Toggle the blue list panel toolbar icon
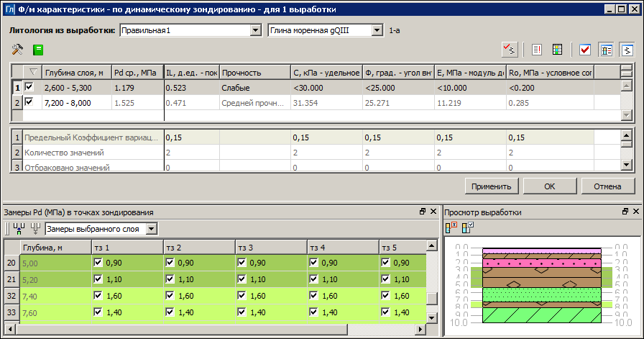The height and width of the screenshot is (339, 644). point(606,50)
